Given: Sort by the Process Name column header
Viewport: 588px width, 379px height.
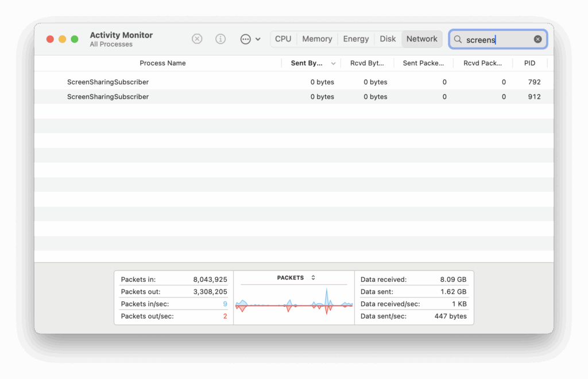Looking at the screenshot, I should tap(163, 63).
